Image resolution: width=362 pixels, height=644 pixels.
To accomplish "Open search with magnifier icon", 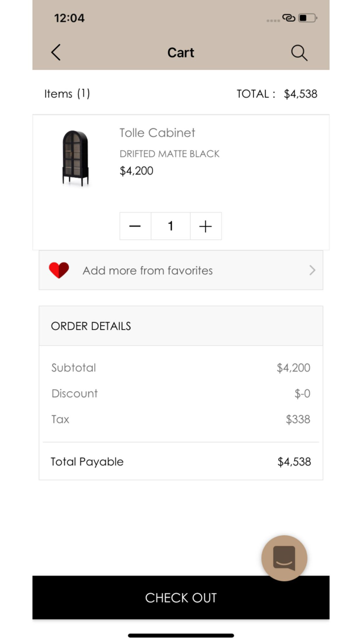I will (299, 52).
